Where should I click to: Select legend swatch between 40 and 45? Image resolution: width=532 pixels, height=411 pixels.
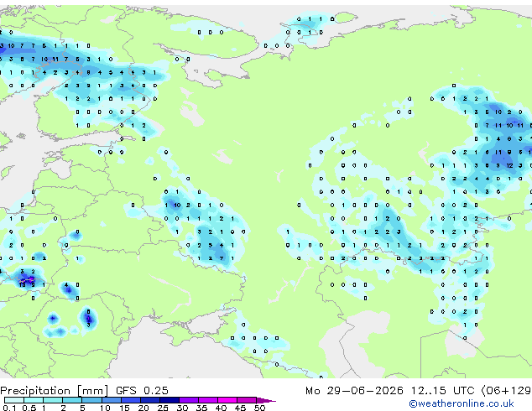click(227, 400)
